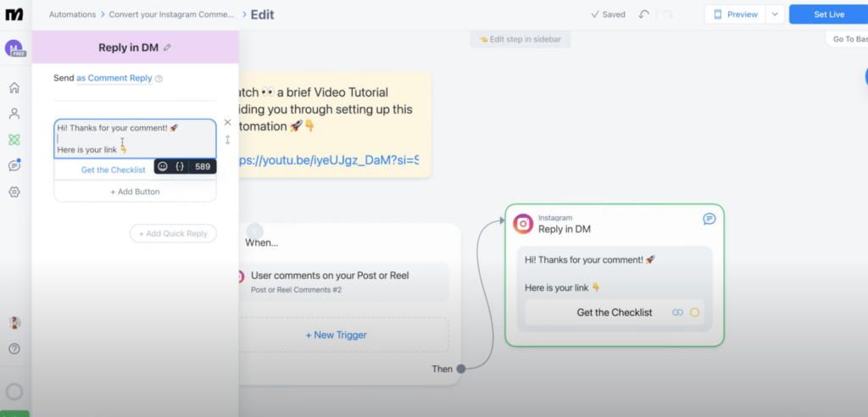
Task: Click the info icon beside Comment Reply
Action: pos(159,79)
